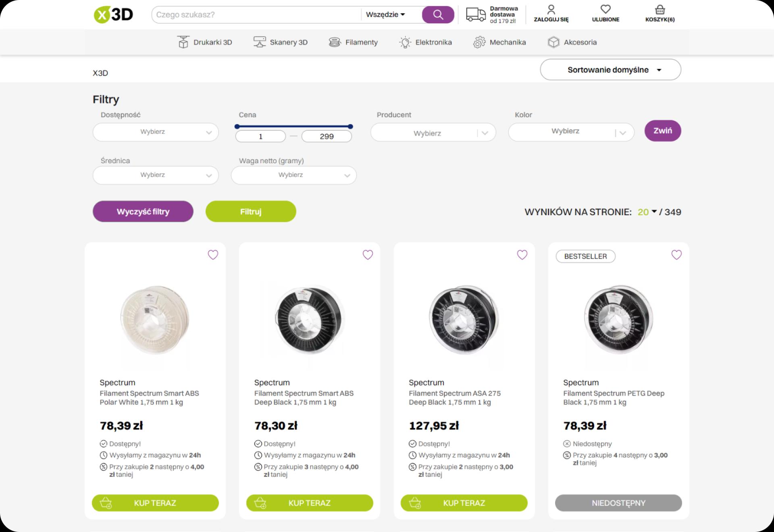Open the Skanery 3D category menu

coord(281,42)
